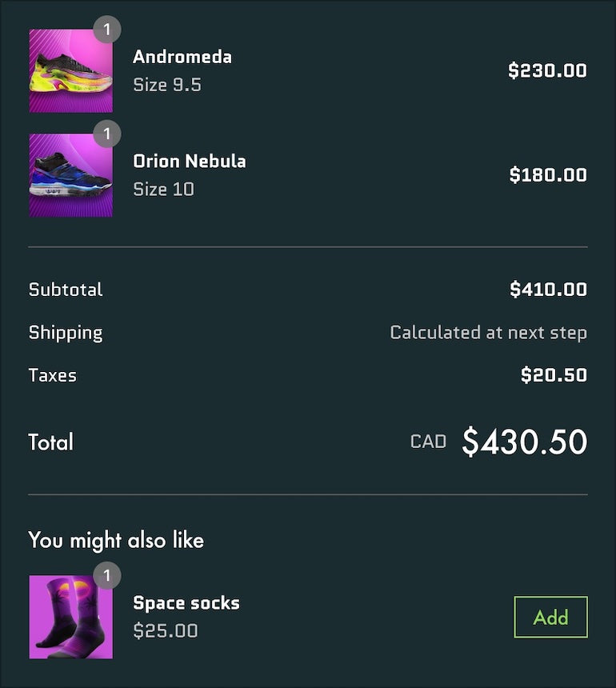Image resolution: width=616 pixels, height=688 pixels.
Task: Click the 'Calculated at next step' shipping text
Action: tap(488, 332)
